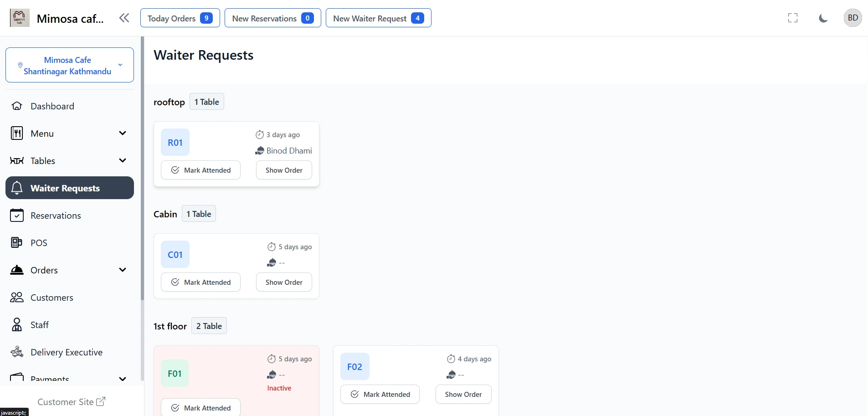
Task: Collapse the sidebar with double-chevron icon
Action: [124, 18]
